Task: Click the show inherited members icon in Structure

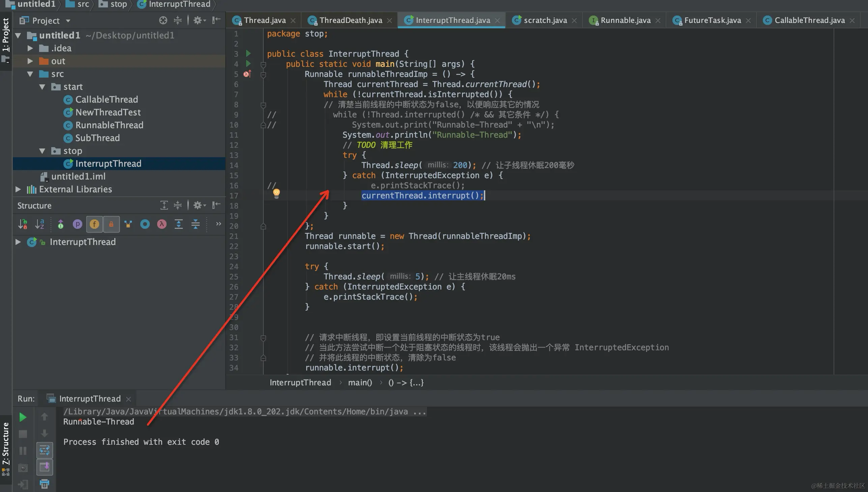Action: point(128,224)
